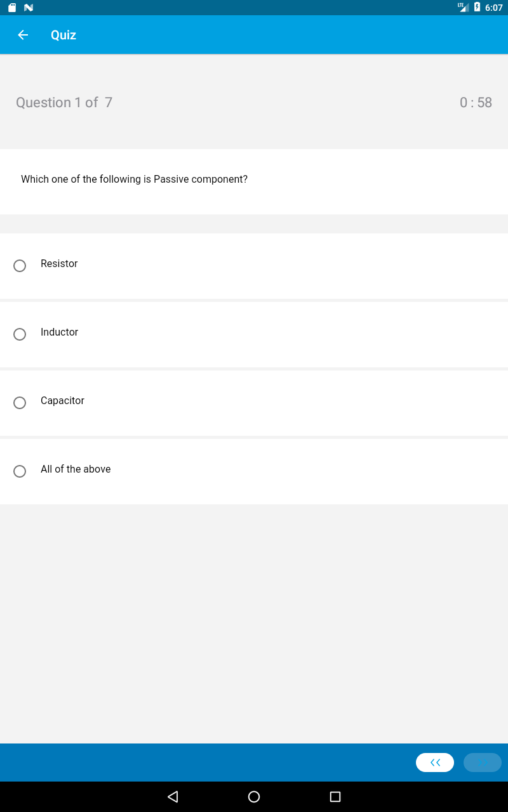The image size is (508, 812).
Task: Tap the battery charging status icon
Action: tap(477, 8)
